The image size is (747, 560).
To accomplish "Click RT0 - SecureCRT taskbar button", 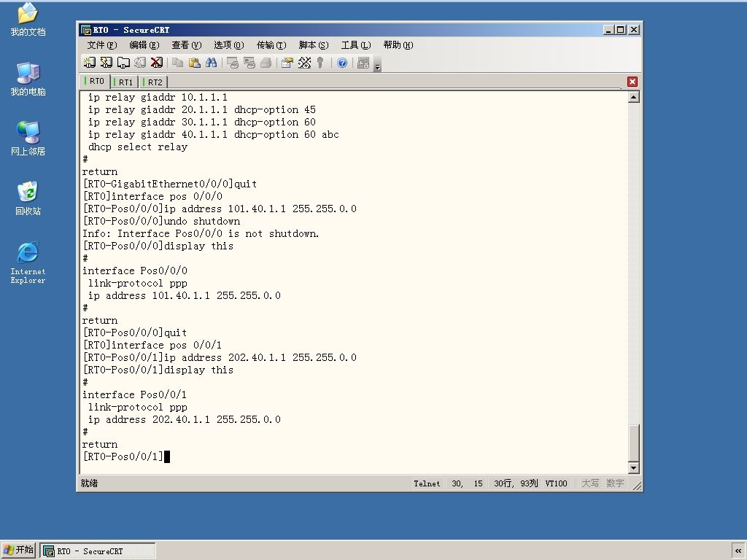I will 97,551.
